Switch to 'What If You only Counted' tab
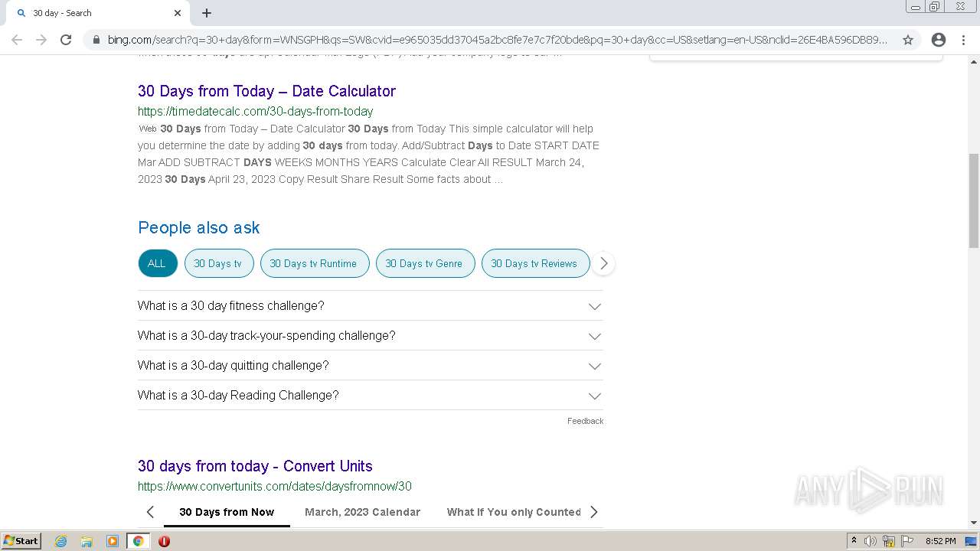Screen dimensions: 980x551 514,512
